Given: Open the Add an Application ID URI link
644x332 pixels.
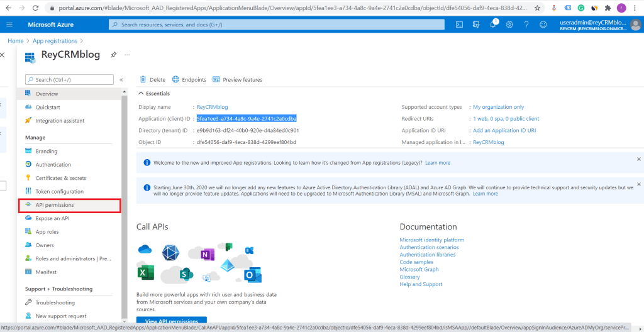Looking at the screenshot, I should pyautogui.click(x=504, y=130).
